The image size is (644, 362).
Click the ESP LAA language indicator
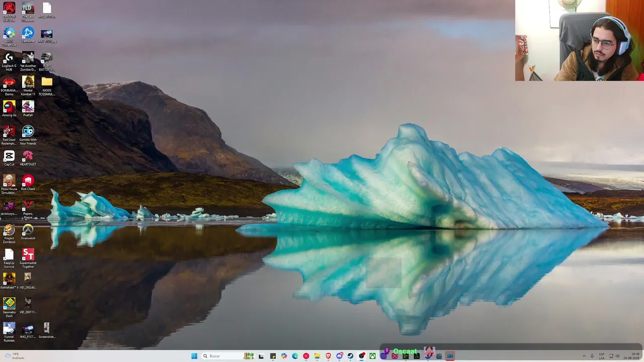tap(602, 356)
